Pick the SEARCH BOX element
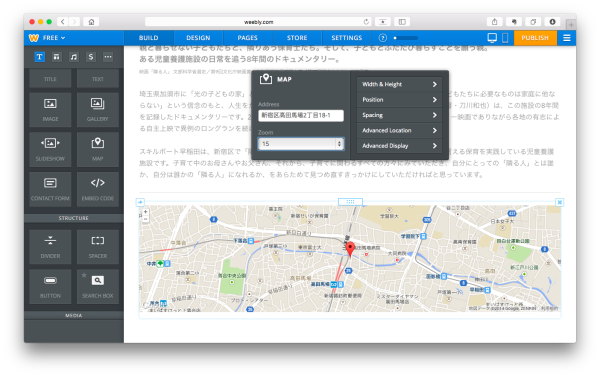 [98, 287]
